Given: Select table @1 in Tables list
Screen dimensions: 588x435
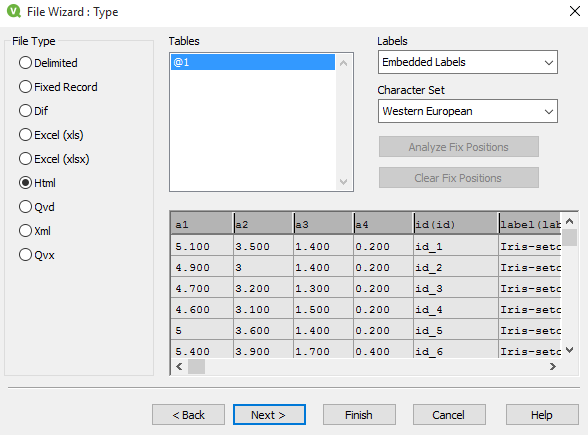Looking at the screenshot, I should pyautogui.click(x=253, y=62).
